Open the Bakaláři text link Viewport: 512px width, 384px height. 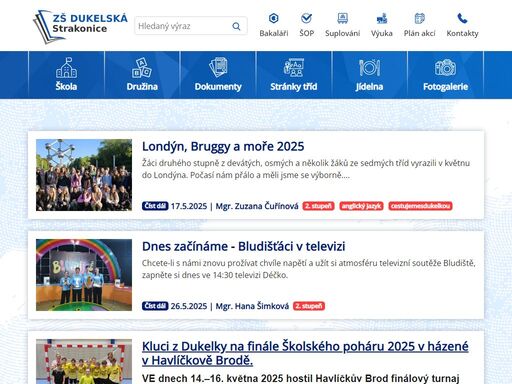(x=274, y=33)
